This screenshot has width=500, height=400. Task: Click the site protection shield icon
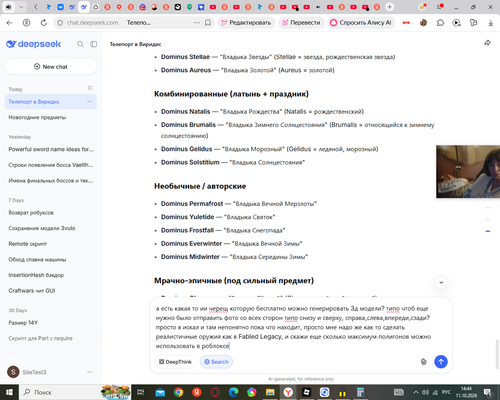click(60, 23)
